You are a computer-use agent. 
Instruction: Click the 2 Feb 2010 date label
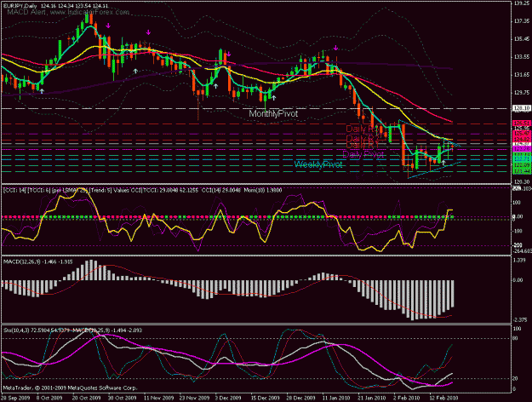[407, 398]
